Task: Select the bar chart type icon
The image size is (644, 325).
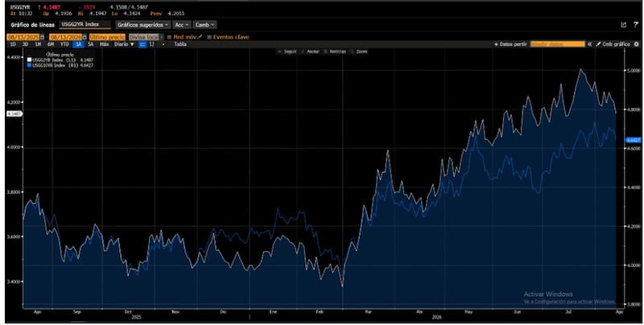Action: (x=151, y=44)
